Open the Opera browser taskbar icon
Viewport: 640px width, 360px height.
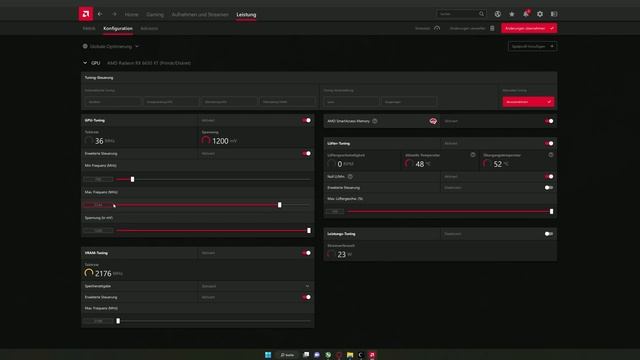(x=339, y=355)
